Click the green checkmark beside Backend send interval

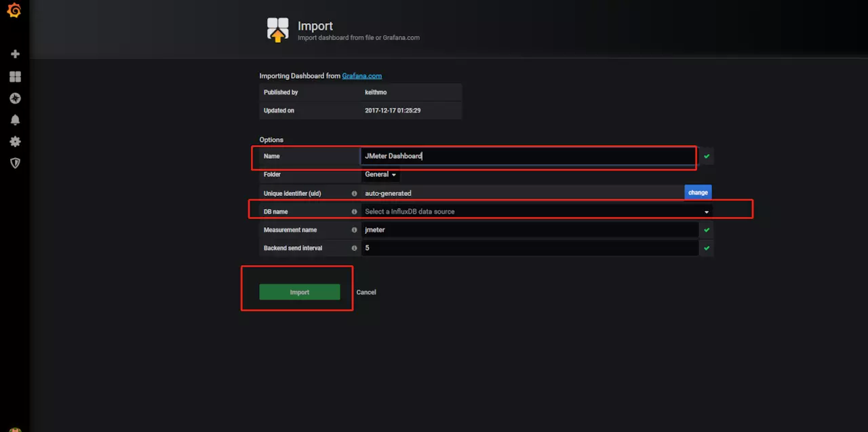[707, 248]
